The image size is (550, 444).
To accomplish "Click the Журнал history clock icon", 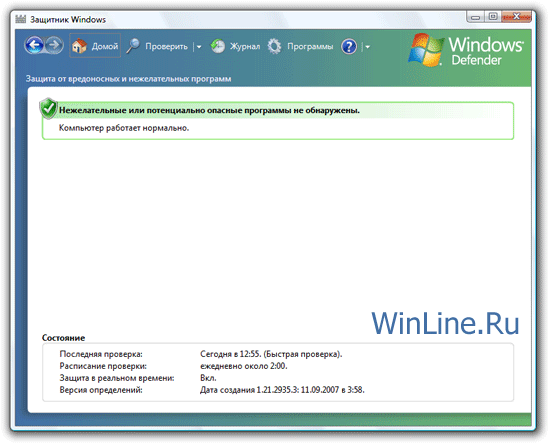I will (217, 46).
